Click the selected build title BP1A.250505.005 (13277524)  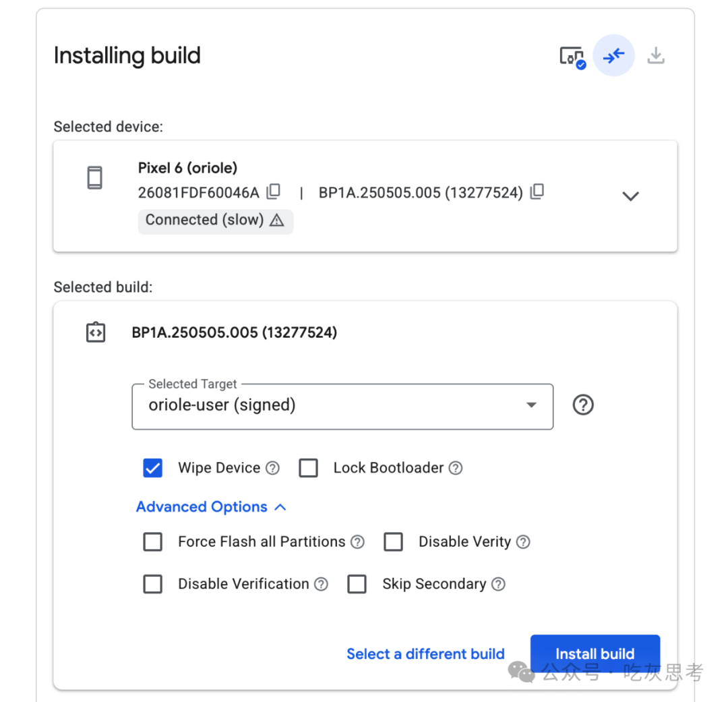[235, 332]
